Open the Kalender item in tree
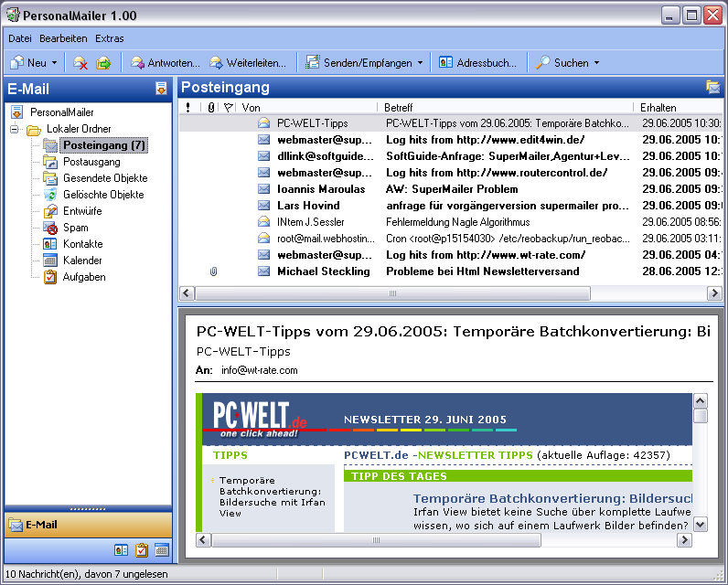 coord(82,261)
